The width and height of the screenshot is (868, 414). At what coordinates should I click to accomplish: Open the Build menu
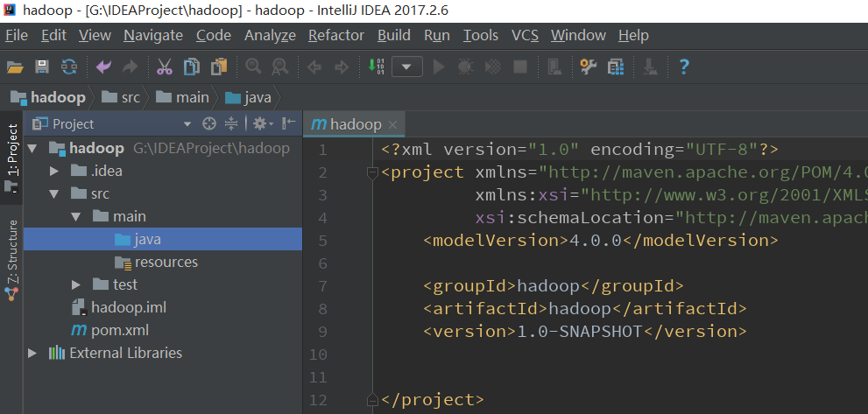click(x=394, y=35)
